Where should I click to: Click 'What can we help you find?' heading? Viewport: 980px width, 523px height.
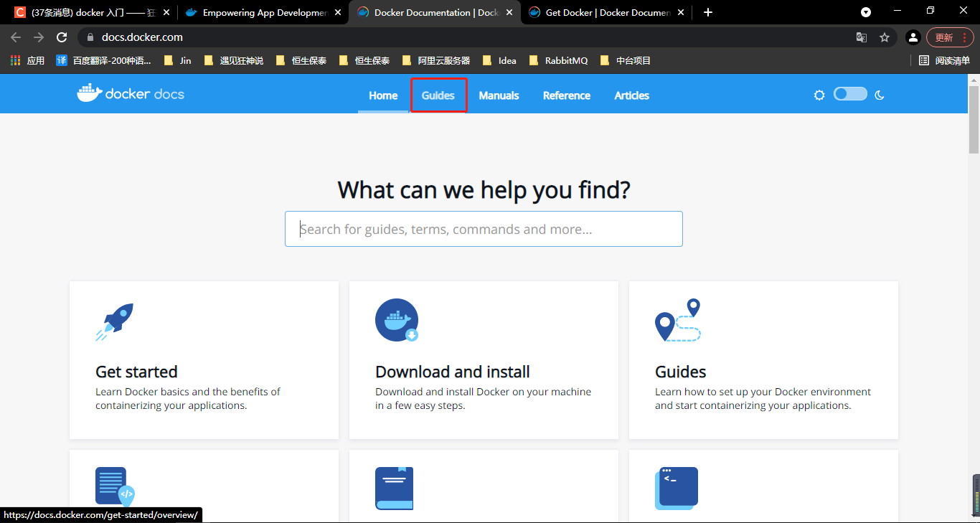(484, 190)
